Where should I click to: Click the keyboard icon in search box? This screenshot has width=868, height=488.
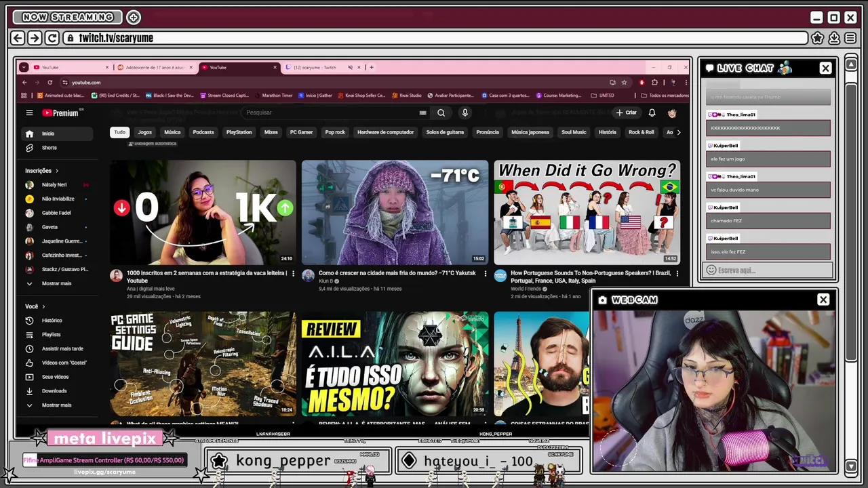point(422,113)
